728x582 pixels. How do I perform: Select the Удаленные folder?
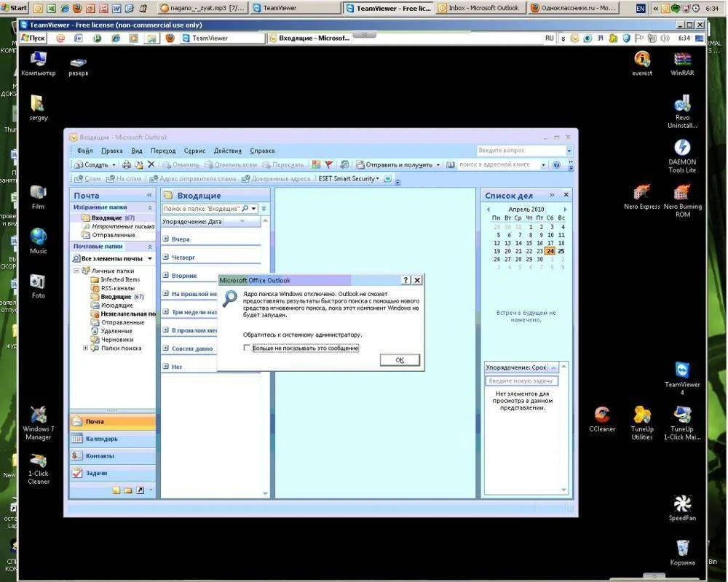coord(116,331)
